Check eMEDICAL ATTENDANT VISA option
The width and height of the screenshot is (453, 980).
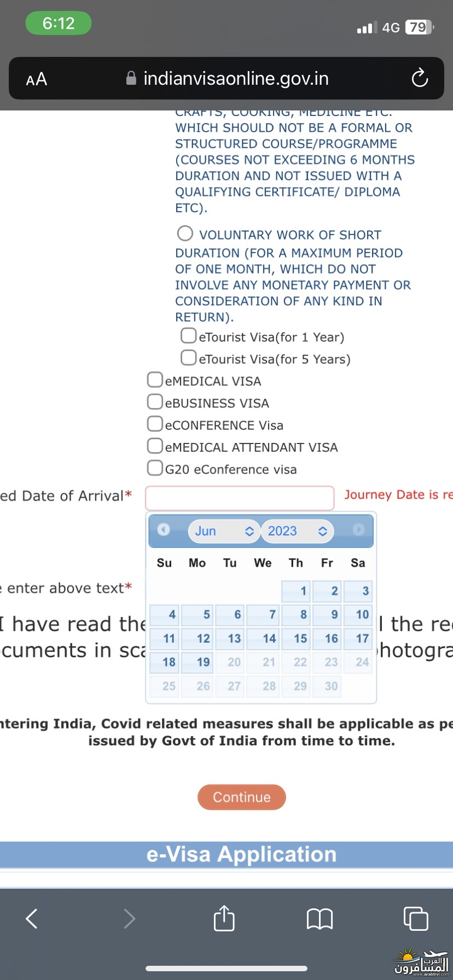pyautogui.click(x=155, y=446)
